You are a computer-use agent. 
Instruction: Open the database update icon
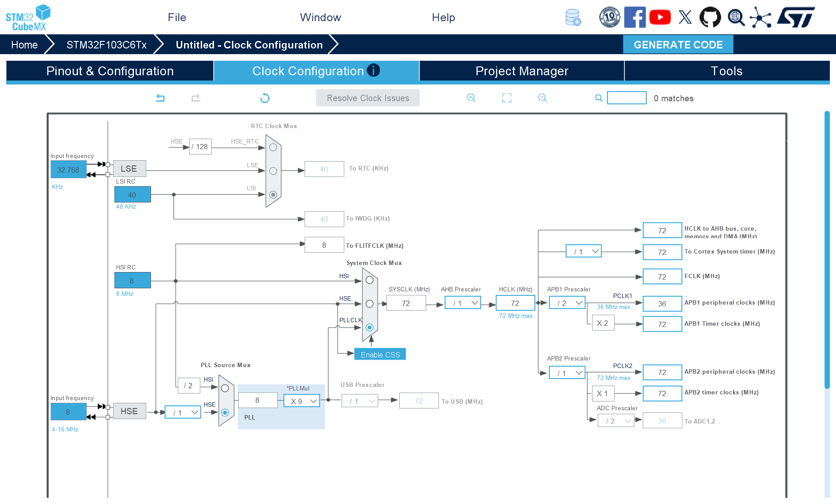[573, 18]
